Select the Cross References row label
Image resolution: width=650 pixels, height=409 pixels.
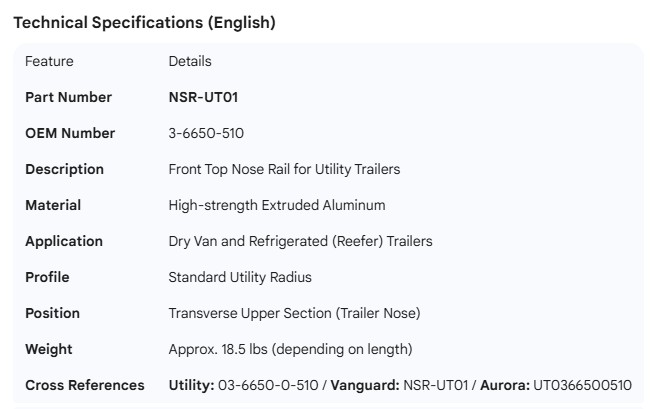click(84, 385)
